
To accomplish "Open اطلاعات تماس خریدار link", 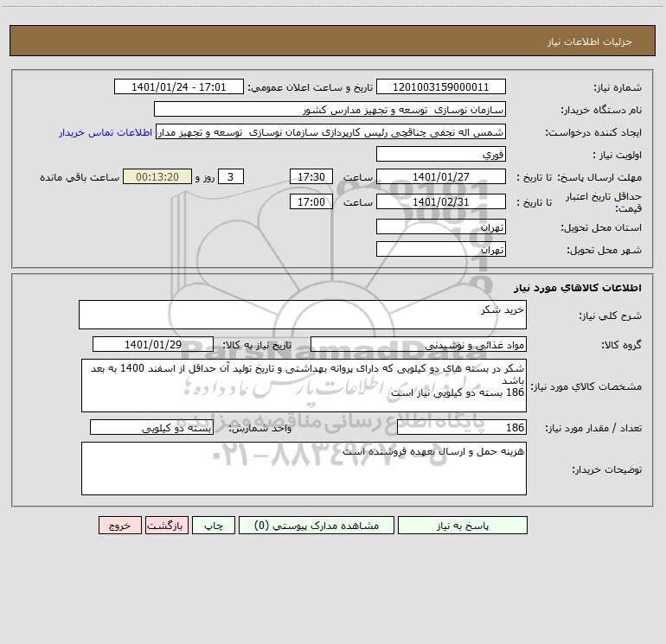I will (106, 132).
